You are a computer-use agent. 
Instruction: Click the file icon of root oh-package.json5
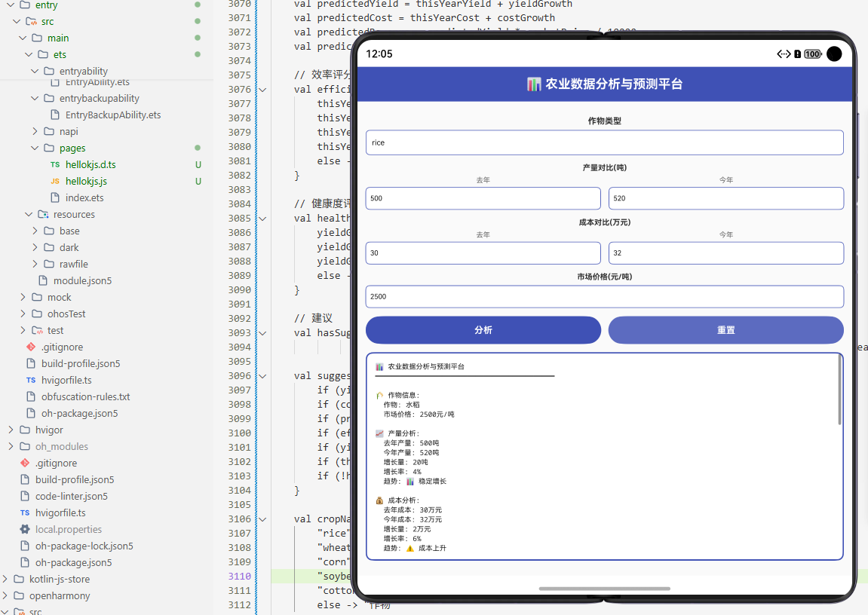point(25,563)
